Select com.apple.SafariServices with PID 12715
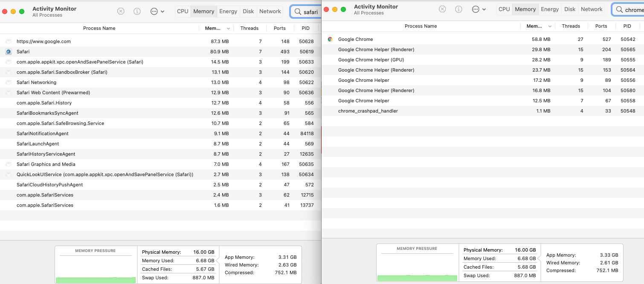Viewport: 644px width, 284px height. pos(160,195)
